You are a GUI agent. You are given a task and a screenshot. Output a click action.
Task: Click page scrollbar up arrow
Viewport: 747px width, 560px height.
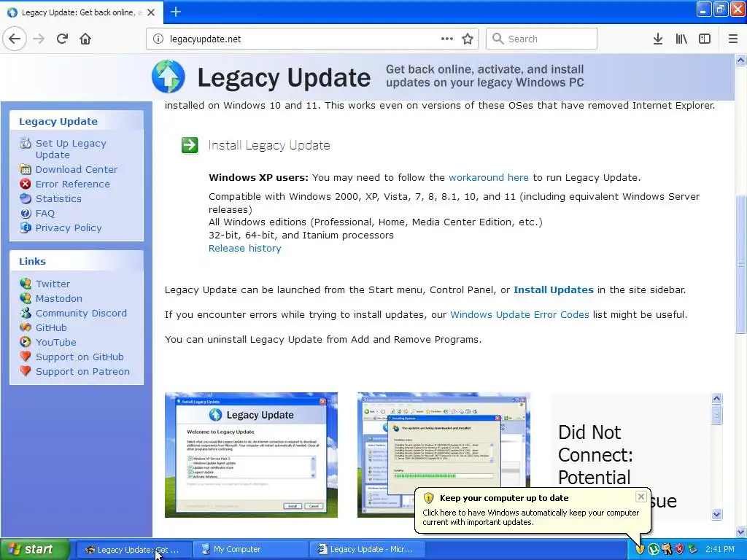coord(740,60)
